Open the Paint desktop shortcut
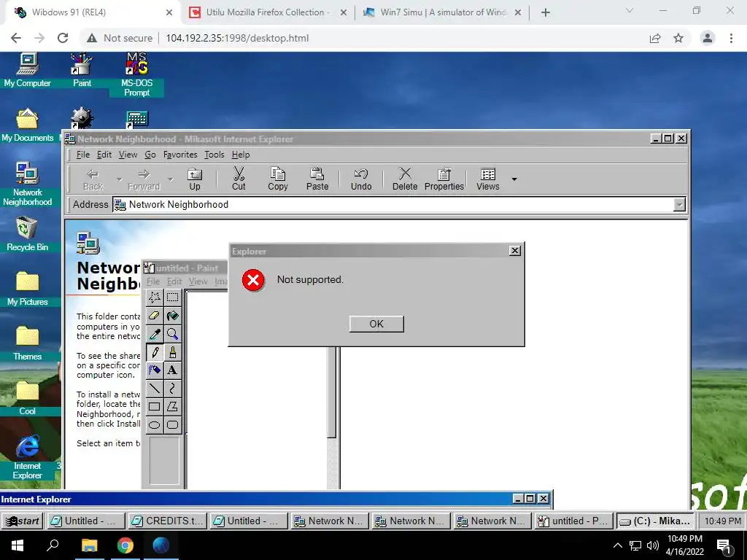Image resolution: width=747 pixels, height=560 pixels. pyautogui.click(x=82, y=71)
